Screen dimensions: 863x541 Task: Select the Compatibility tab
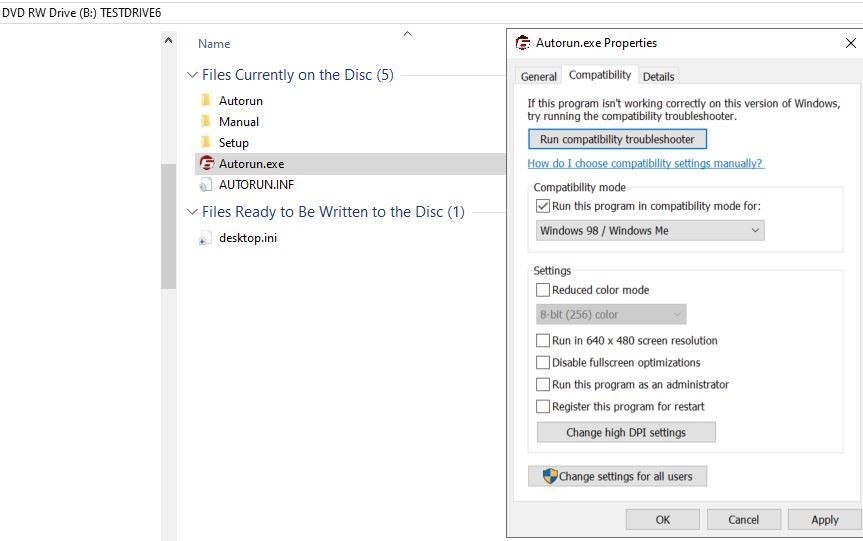pyautogui.click(x=600, y=75)
